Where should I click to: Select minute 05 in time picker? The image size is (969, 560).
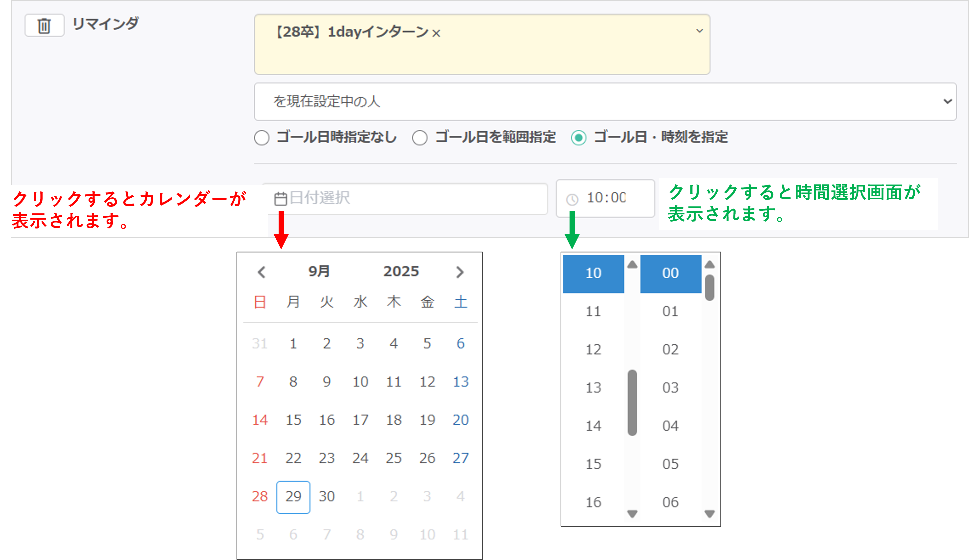click(670, 464)
